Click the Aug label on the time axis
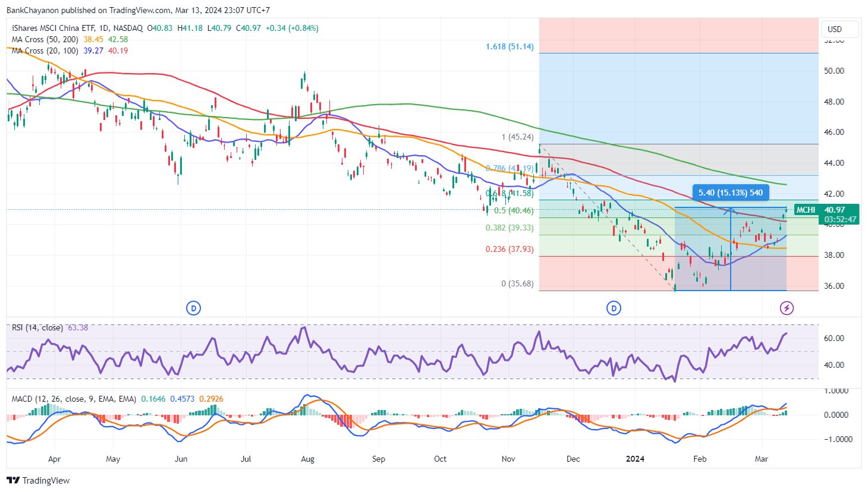 [307, 459]
